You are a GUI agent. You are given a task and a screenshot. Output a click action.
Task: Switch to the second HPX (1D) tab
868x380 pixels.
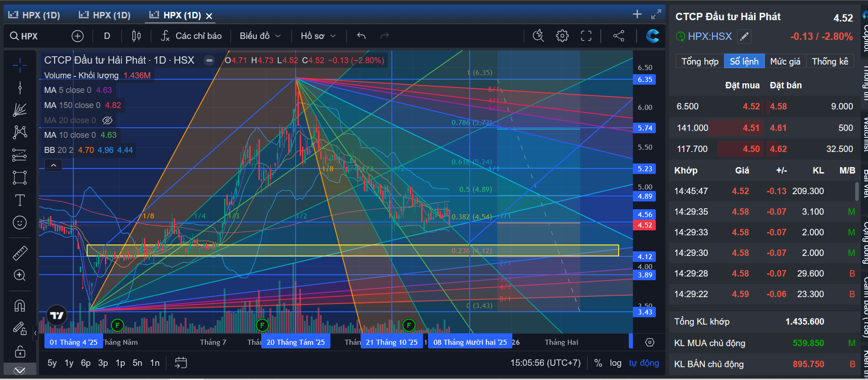point(105,15)
